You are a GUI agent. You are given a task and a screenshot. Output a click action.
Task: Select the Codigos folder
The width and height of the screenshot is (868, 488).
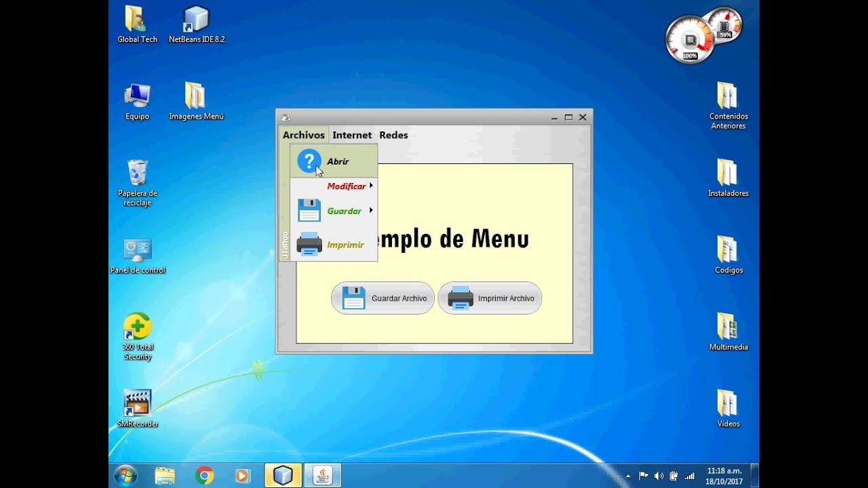[728, 256]
